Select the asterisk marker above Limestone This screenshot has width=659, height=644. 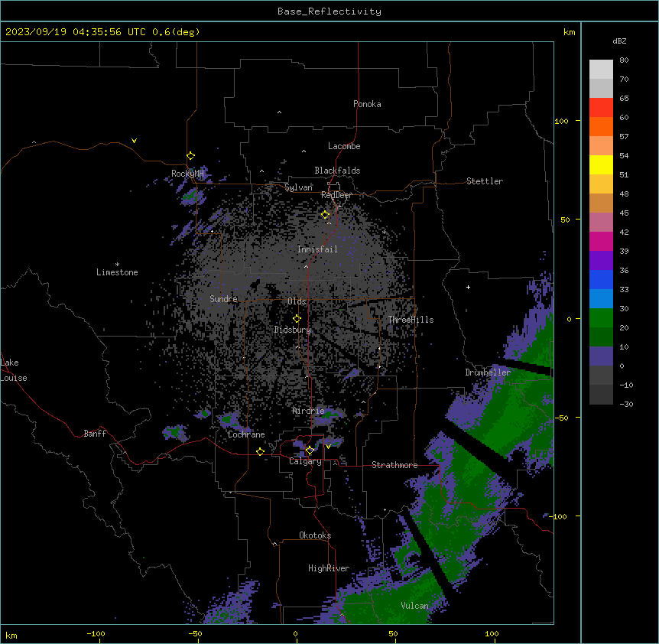pyautogui.click(x=117, y=265)
